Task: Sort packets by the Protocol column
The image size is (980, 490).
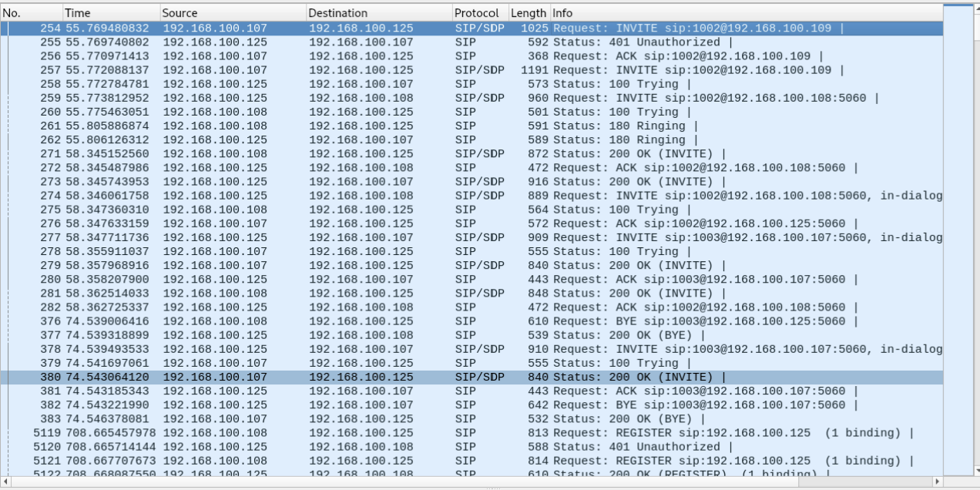Action: (480, 13)
